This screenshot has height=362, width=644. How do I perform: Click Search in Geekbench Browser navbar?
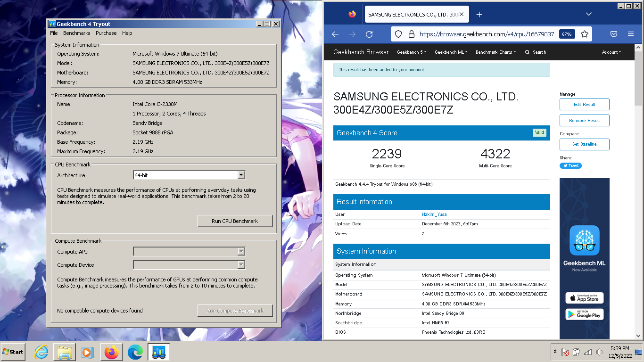536,52
